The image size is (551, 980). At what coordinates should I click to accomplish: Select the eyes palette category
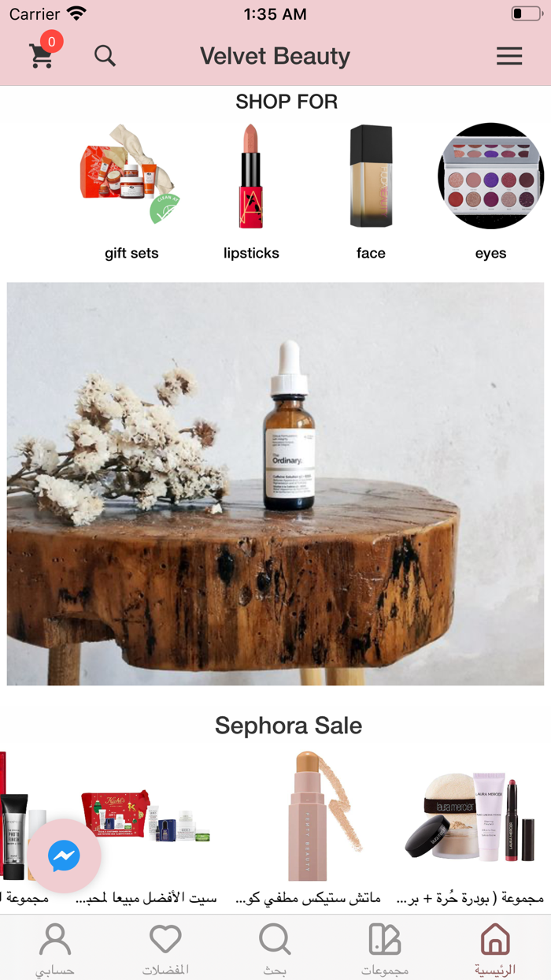490,175
